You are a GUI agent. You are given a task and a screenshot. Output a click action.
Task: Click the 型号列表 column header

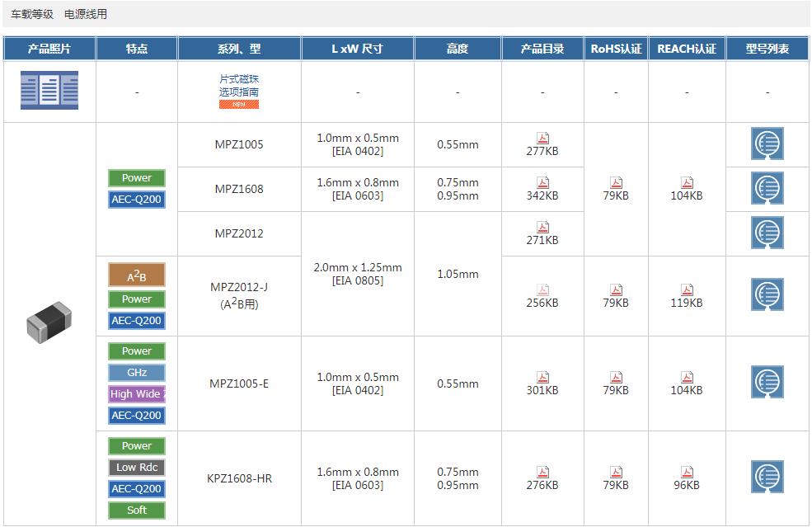click(767, 49)
